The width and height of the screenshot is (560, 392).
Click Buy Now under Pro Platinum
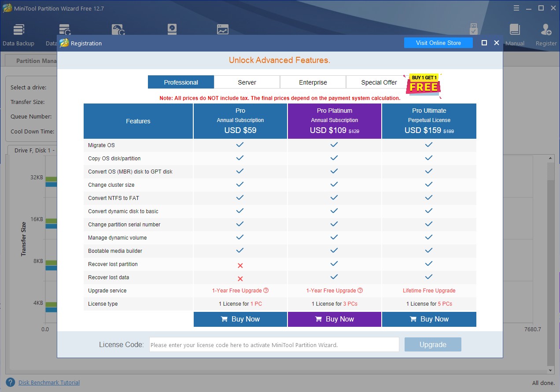click(335, 319)
